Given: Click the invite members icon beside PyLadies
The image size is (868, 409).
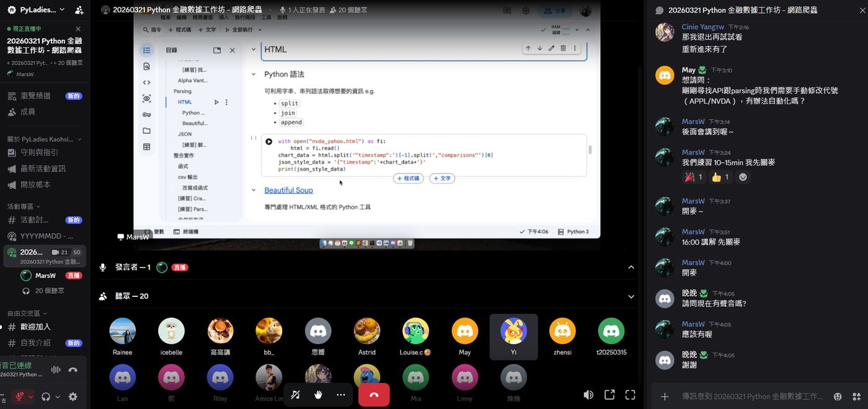Looking at the screenshot, I should tap(79, 10).
